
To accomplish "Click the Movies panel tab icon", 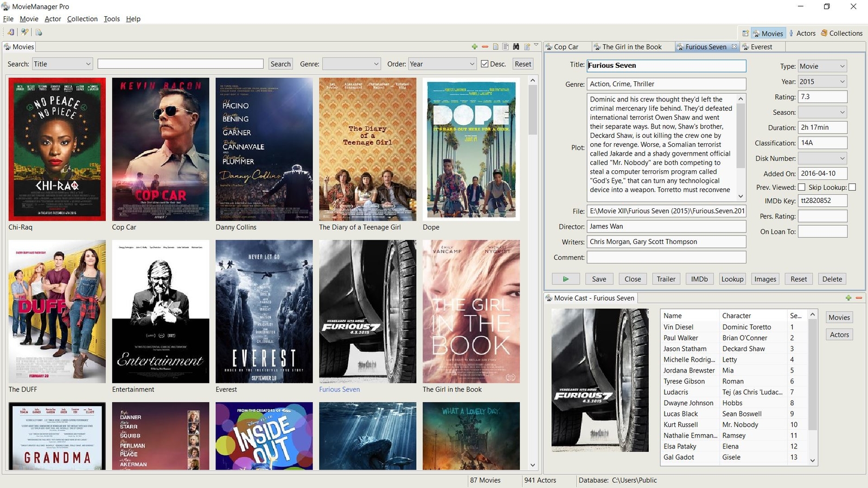I will [8, 47].
